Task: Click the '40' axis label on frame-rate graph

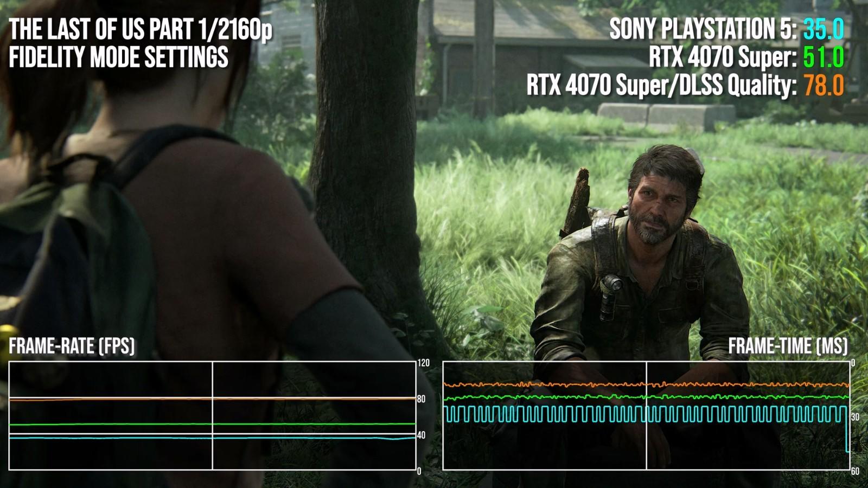Action: [x=421, y=435]
